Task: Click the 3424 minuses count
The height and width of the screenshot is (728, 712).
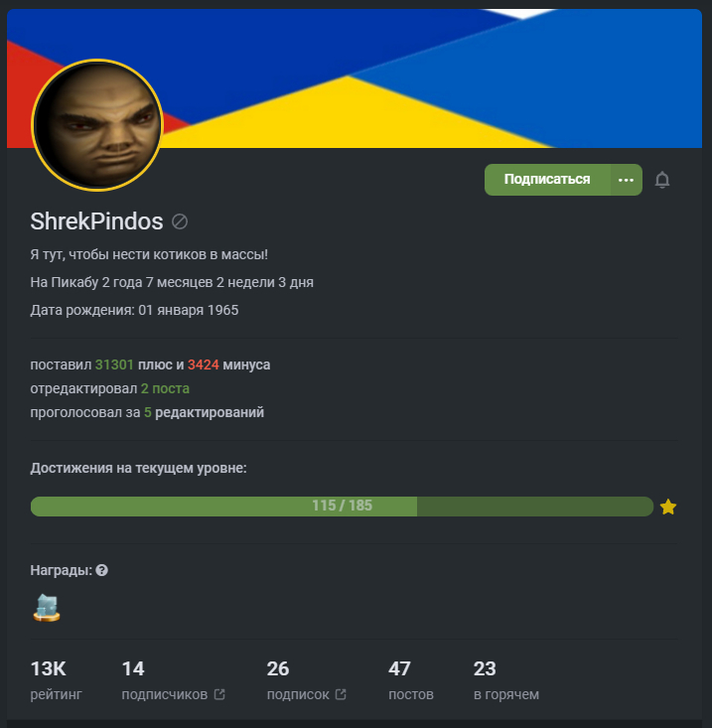Action: coord(204,364)
